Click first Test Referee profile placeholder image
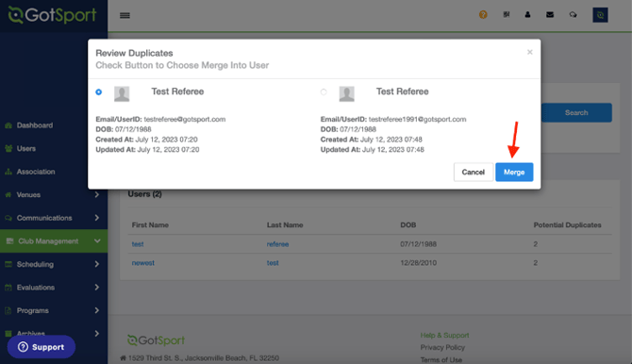The height and width of the screenshot is (364, 632). (122, 93)
